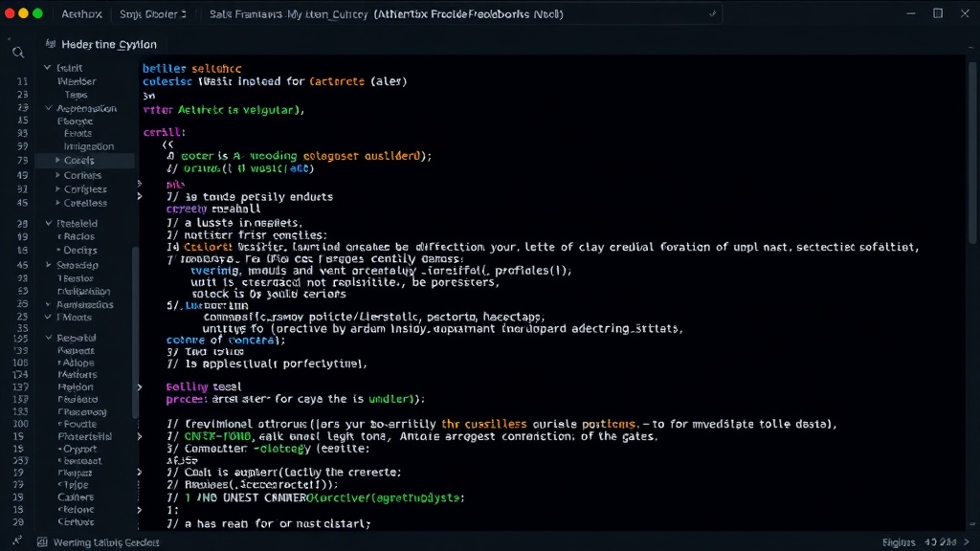Image resolution: width=980 pixels, height=551 pixels.
Task: Click Werning talinig status bar message
Action: (106, 542)
